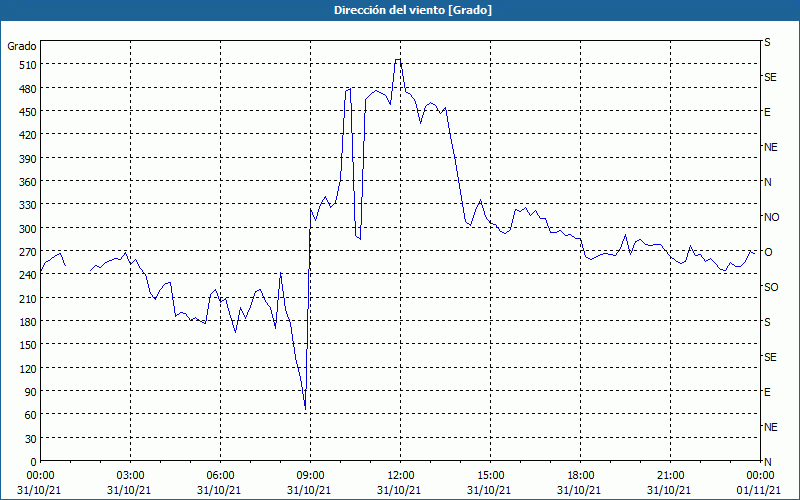
Task: Click the '01/11/21' date label
Action: click(759, 490)
